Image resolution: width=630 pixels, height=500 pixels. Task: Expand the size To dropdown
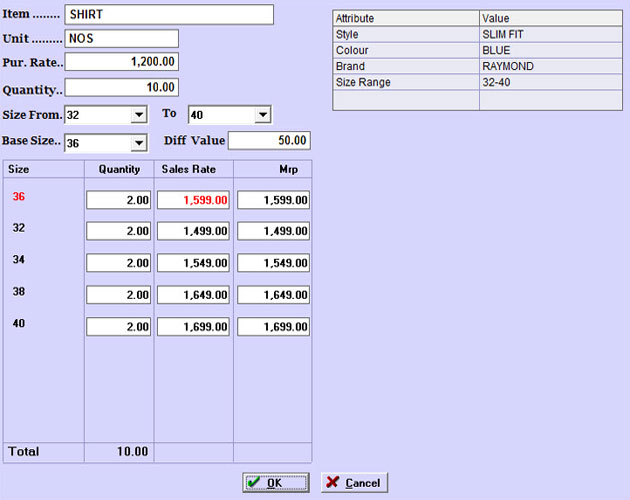coord(263,116)
